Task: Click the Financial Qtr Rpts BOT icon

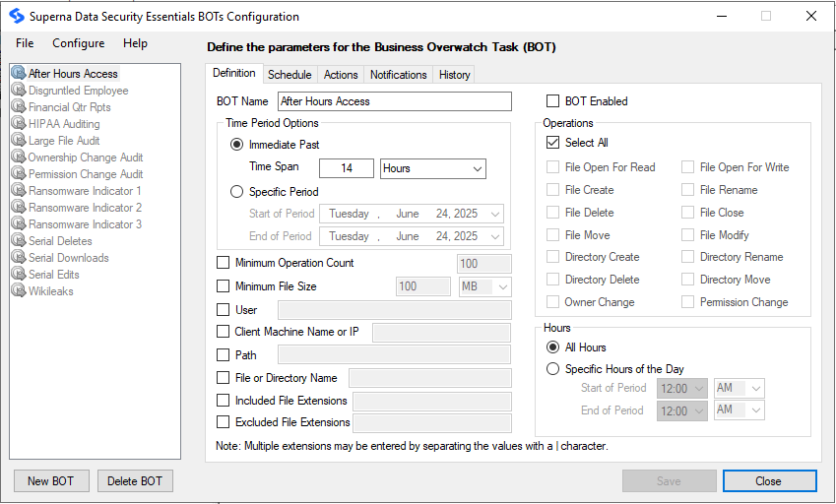Action: tap(19, 106)
